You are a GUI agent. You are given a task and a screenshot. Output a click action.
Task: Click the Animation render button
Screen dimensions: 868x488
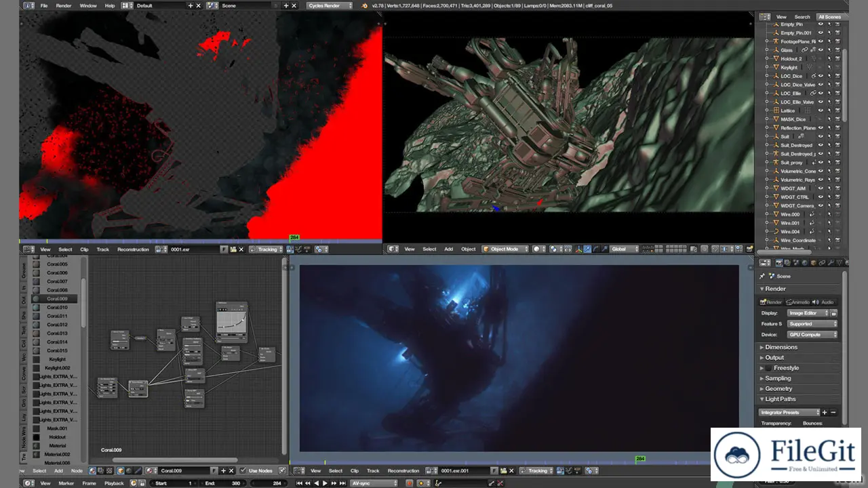797,302
